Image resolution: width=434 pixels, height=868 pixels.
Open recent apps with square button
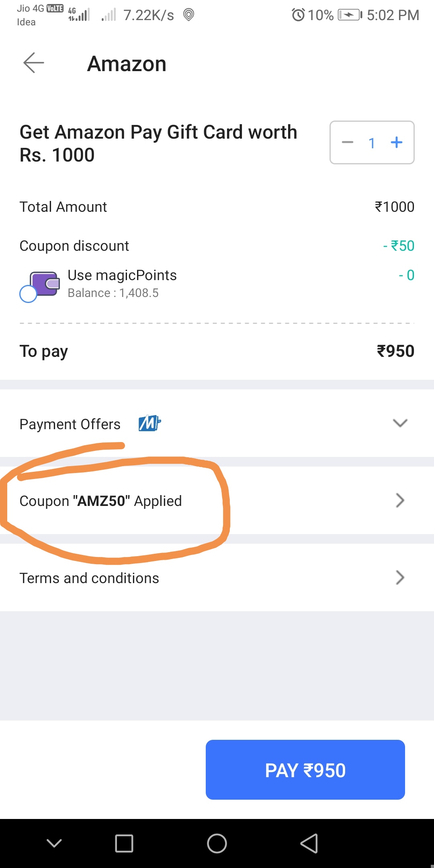coord(124,843)
